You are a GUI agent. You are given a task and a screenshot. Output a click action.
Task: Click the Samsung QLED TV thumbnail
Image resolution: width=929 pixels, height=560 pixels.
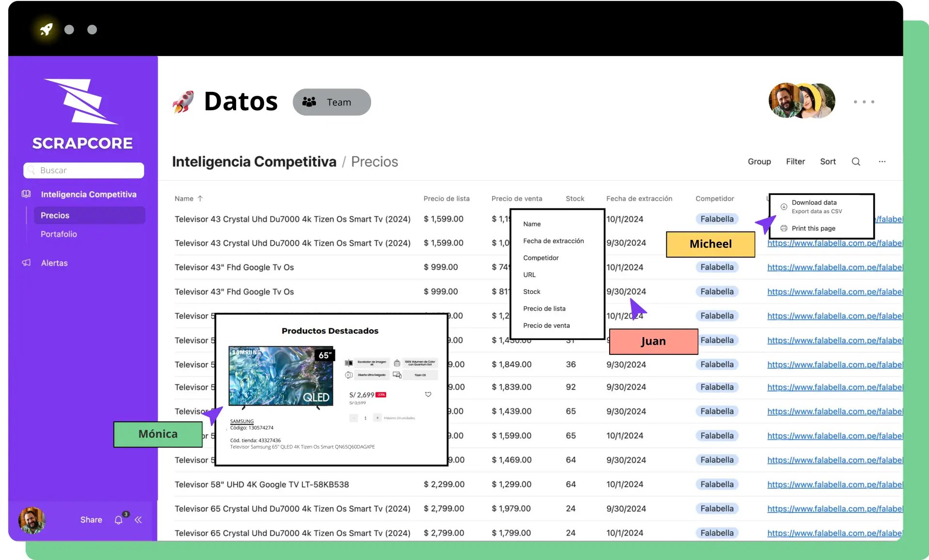281,376
